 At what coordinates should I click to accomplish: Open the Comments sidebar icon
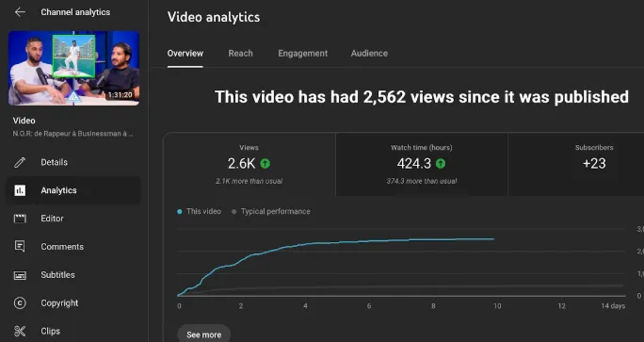point(20,246)
